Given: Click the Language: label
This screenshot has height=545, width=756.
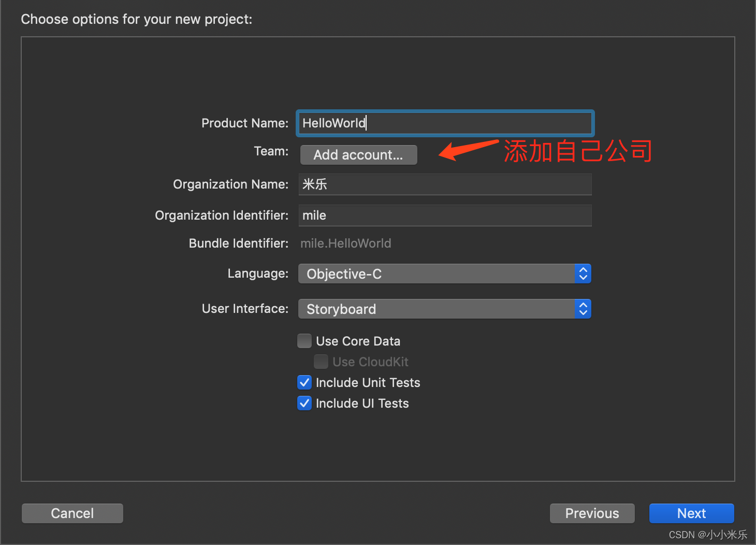Looking at the screenshot, I should (258, 274).
